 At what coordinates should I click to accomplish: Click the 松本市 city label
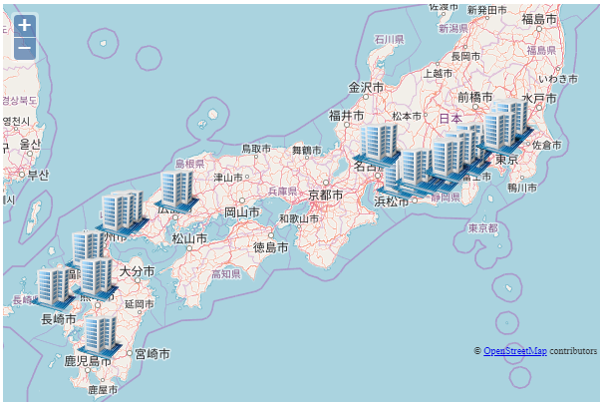tap(407, 116)
